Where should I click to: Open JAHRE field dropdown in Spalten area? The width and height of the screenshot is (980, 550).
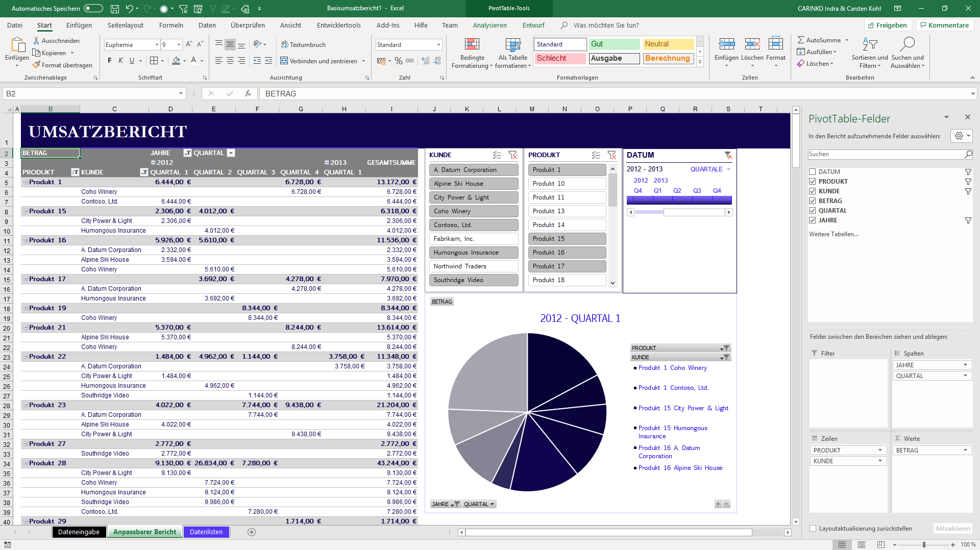[965, 365]
